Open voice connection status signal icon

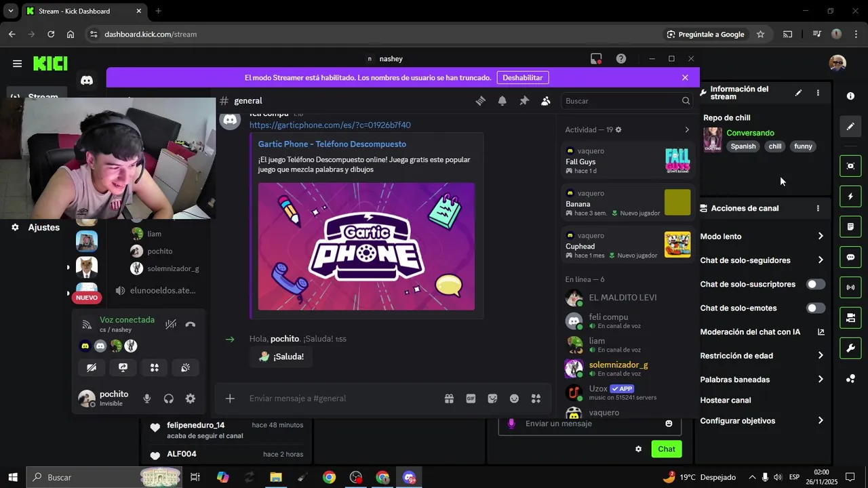click(86, 324)
